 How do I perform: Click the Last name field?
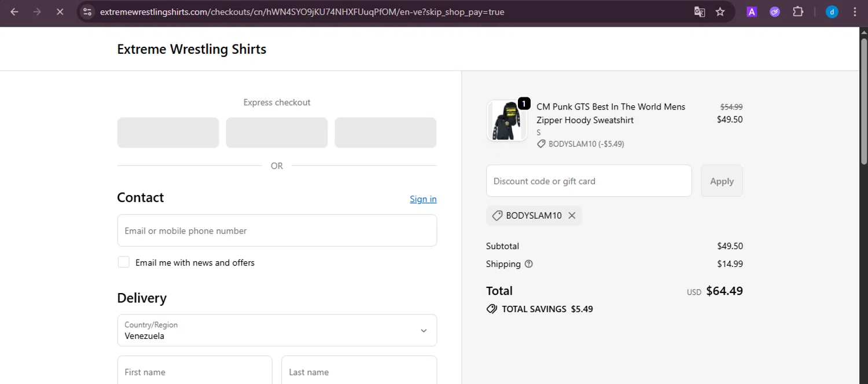coord(359,370)
